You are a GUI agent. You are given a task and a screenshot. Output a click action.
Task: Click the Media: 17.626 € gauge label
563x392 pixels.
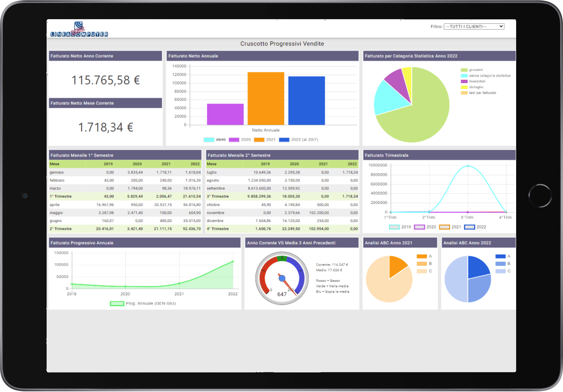click(329, 270)
